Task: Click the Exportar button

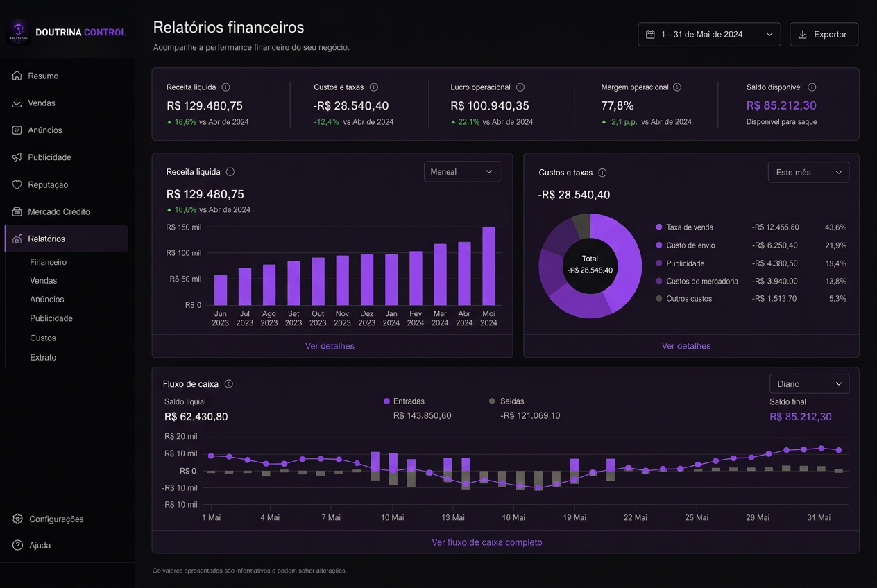Action: click(x=824, y=34)
